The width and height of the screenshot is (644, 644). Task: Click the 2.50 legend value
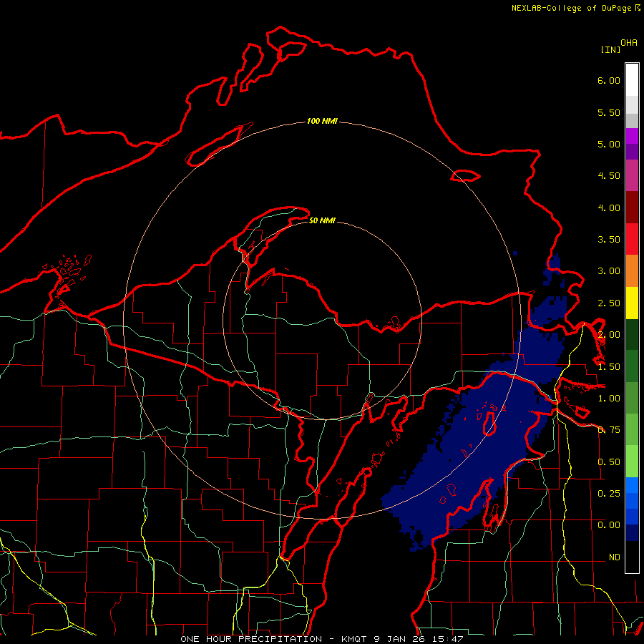click(609, 303)
